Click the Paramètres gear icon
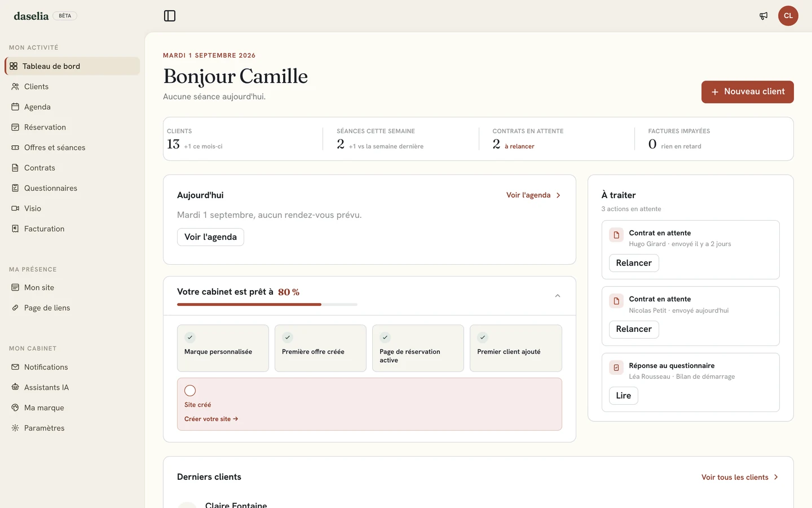 coord(15,428)
